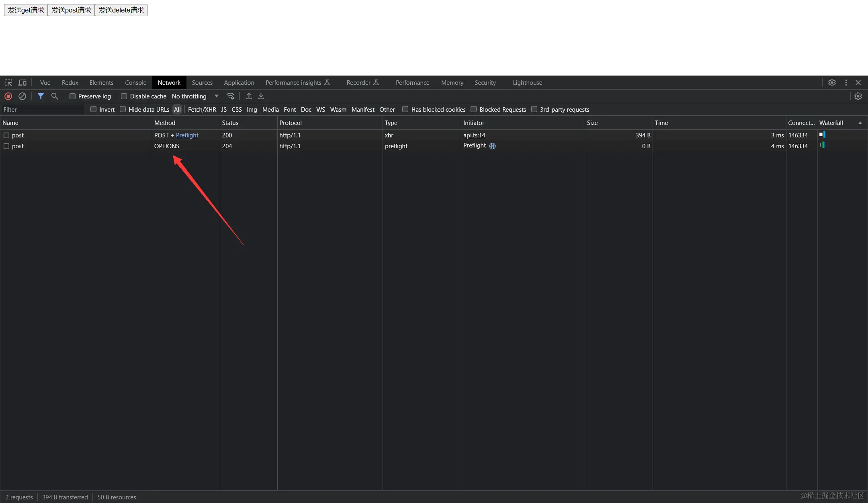Viewport: 868px width, 503px height.
Task: Open the DevTools three-dot menu
Action: pyautogui.click(x=846, y=83)
